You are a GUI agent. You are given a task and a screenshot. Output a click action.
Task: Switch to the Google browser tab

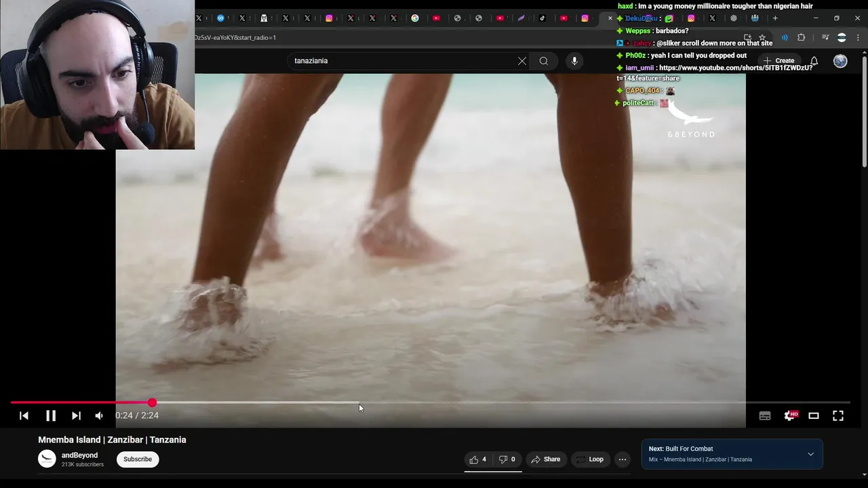[415, 18]
